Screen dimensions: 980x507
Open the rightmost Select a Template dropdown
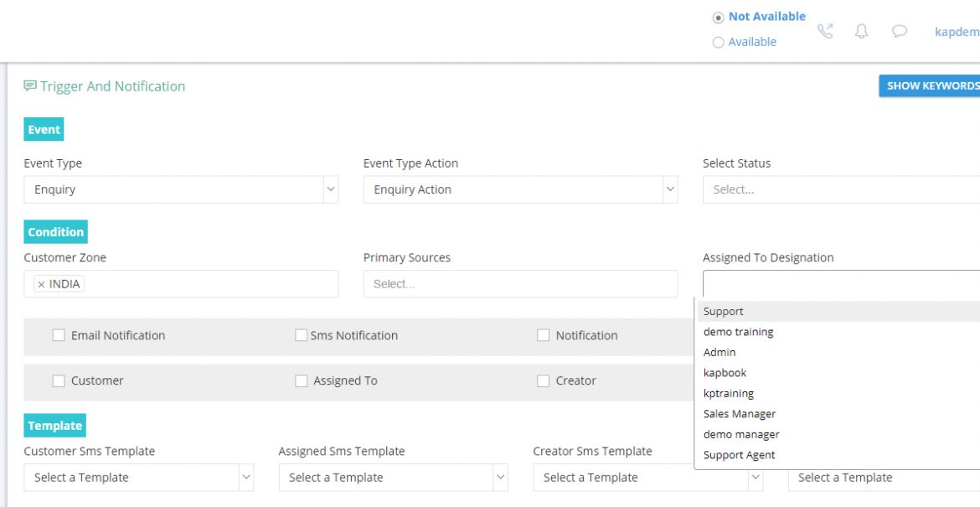point(884,478)
